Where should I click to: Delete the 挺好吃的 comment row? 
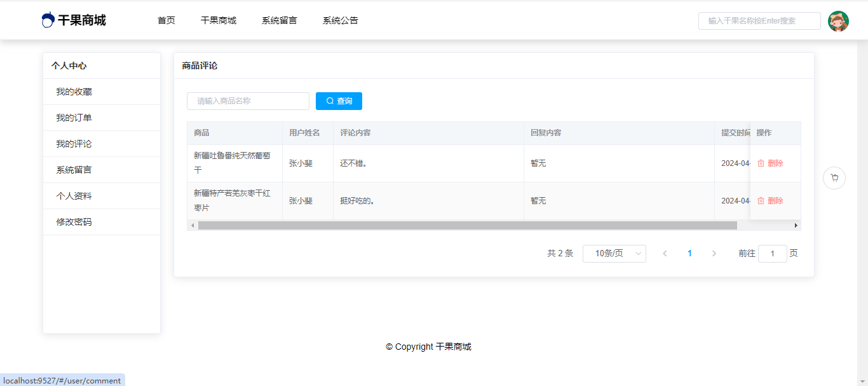(x=770, y=201)
